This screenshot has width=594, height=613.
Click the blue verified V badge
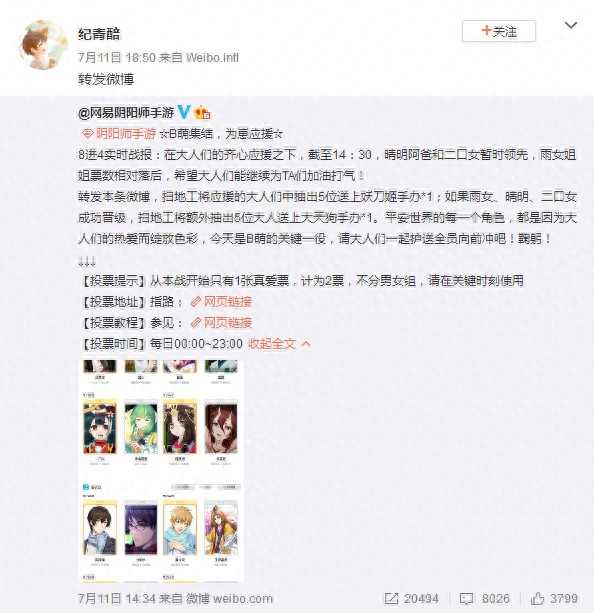[184, 112]
